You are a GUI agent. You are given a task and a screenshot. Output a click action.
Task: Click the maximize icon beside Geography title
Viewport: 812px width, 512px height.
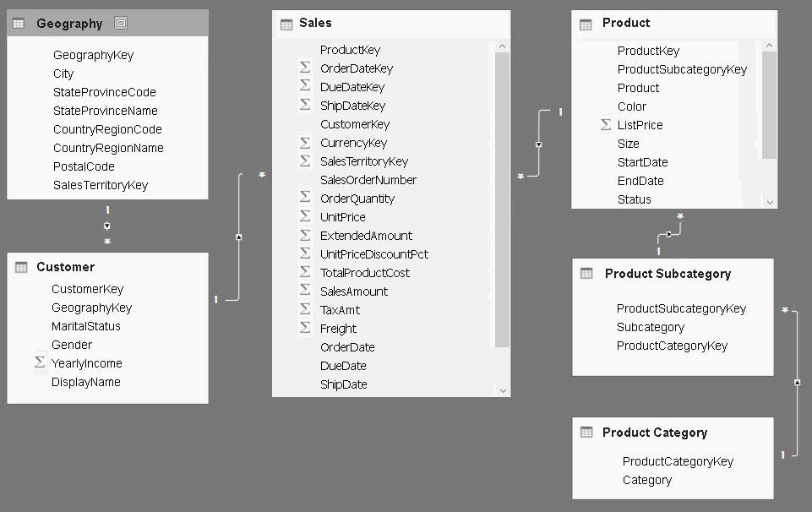121,24
